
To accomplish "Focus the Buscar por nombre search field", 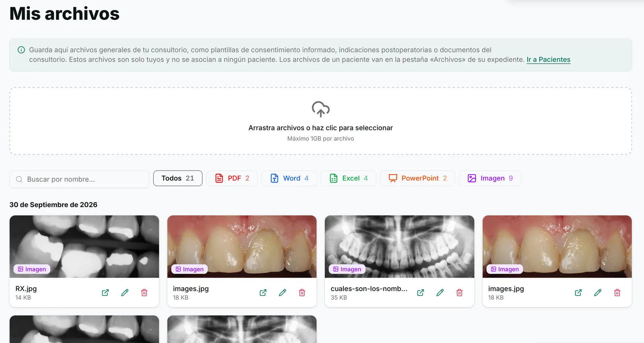I will coord(79,179).
